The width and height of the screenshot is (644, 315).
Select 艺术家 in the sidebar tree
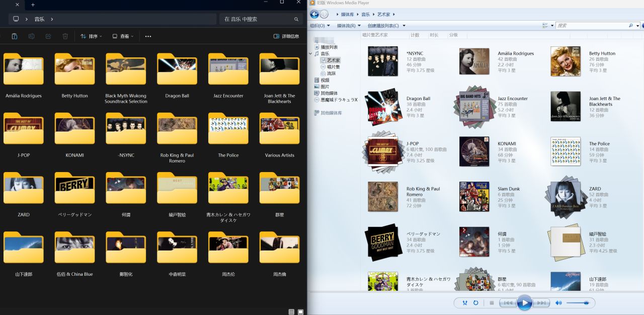[330, 60]
